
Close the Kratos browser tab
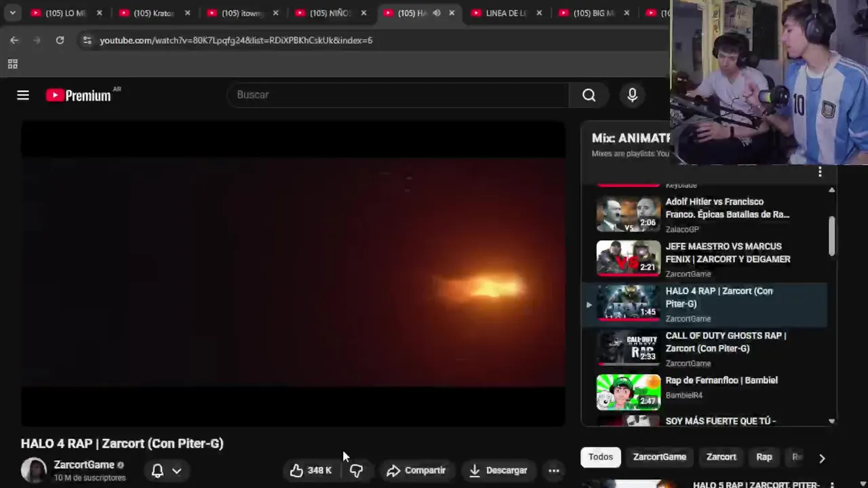point(188,13)
